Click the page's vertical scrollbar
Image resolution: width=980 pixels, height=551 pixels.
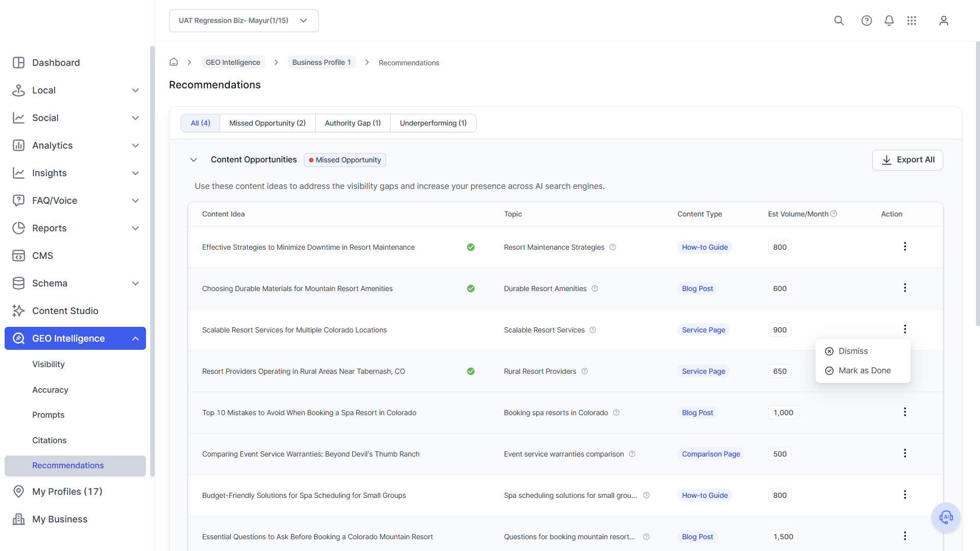pos(977,184)
